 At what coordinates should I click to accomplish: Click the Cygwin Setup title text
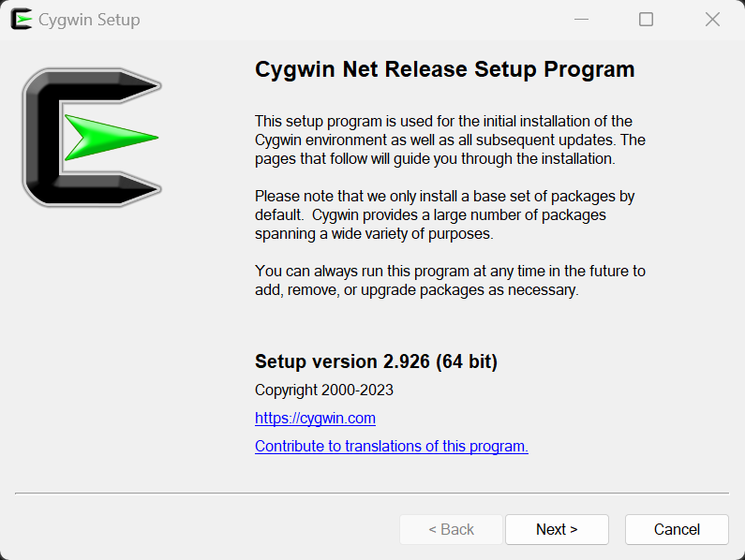pyautogui.click(x=89, y=20)
